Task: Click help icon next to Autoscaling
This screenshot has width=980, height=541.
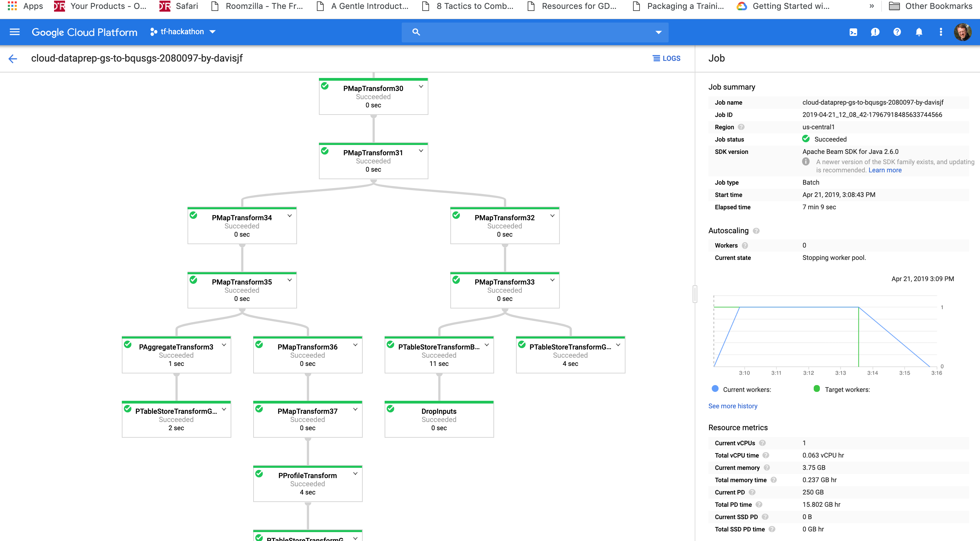Action: [x=756, y=231]
